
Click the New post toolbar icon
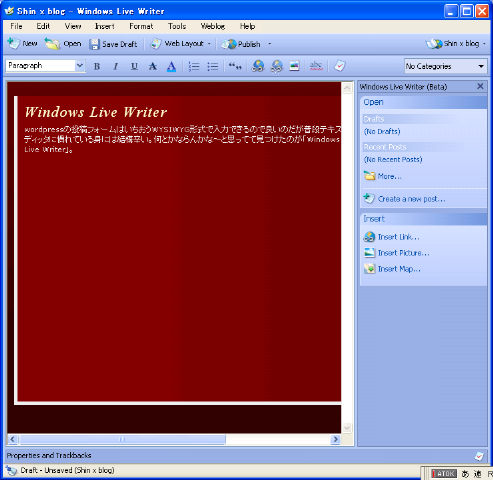pyautogui.click(x=14, y=43)
